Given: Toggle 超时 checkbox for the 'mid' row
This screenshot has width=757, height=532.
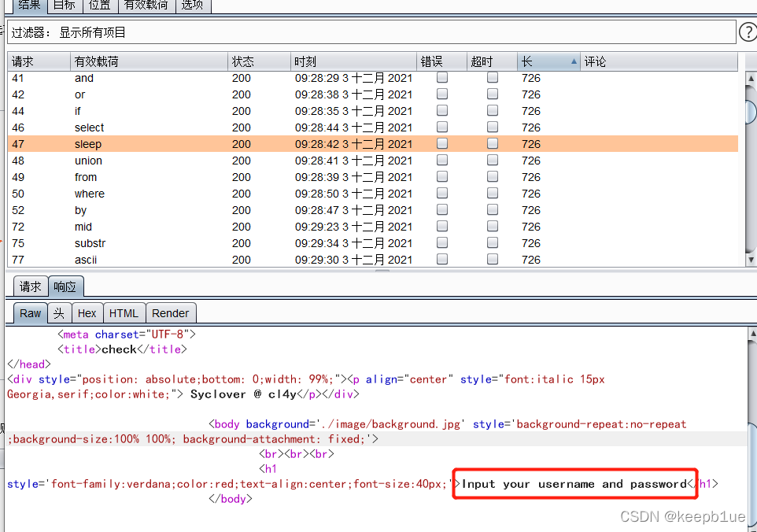Looking at the screenshot, I should coord(493,226).
